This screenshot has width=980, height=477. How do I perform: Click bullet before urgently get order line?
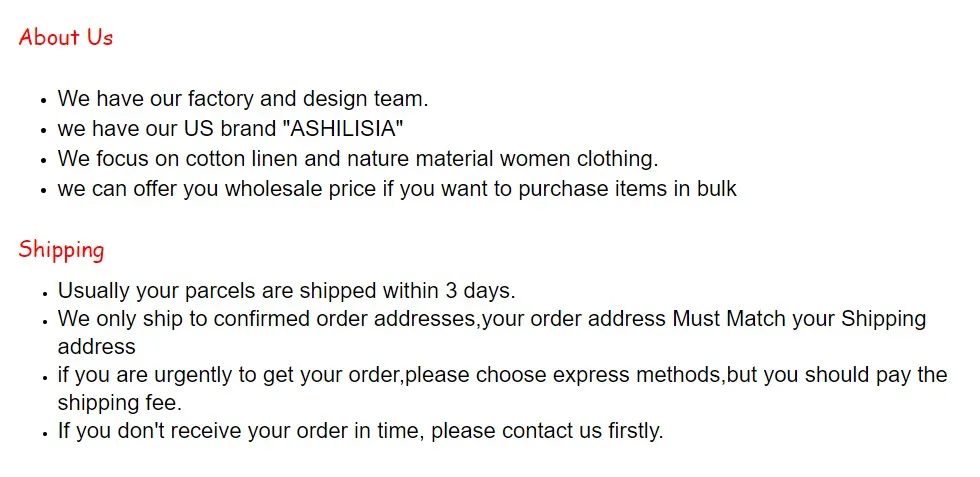tap(44, 378)
